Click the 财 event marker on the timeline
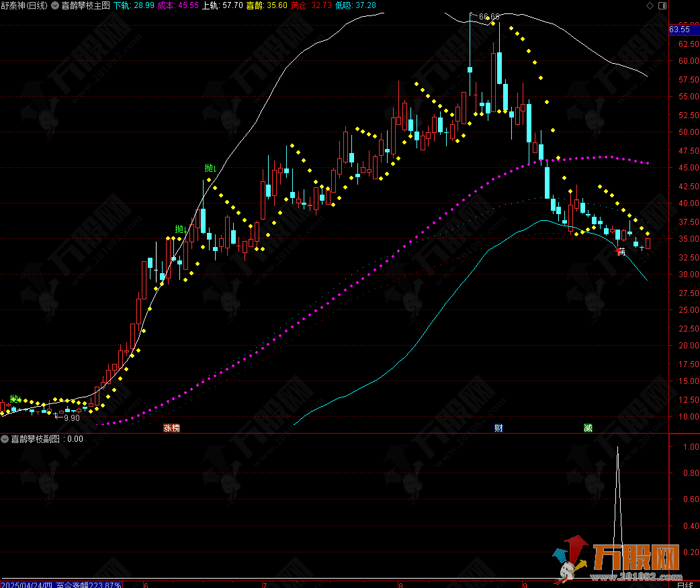700x588 pixels. [498, 428]
